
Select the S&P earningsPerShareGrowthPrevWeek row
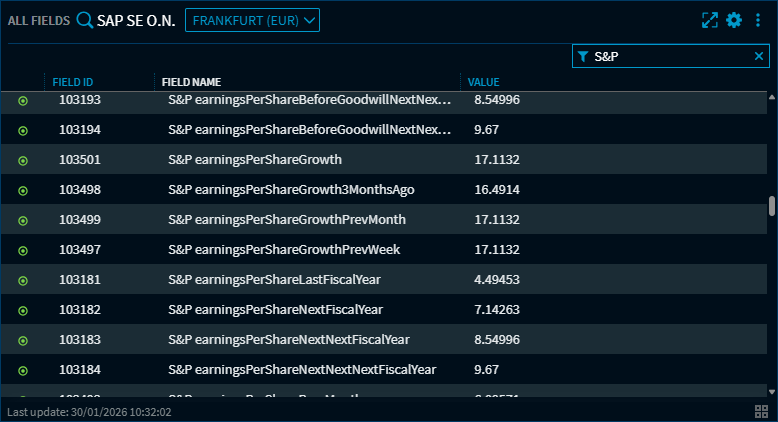point(298,250)
